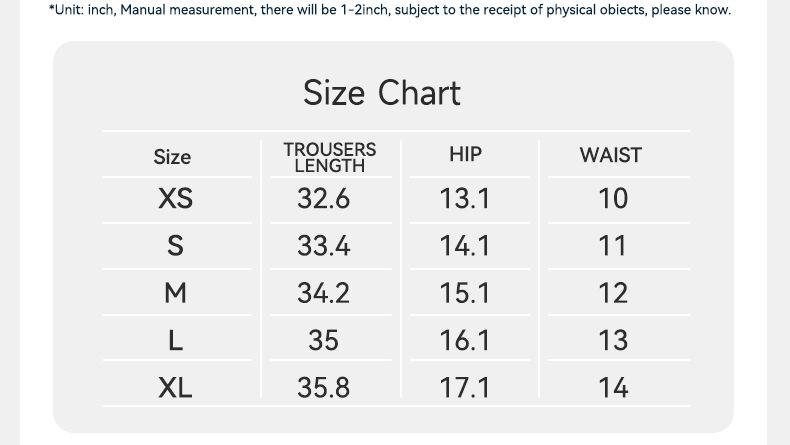Click hip value 13.1
Viewport: 790px width, 445px height.
pos(465,198)
